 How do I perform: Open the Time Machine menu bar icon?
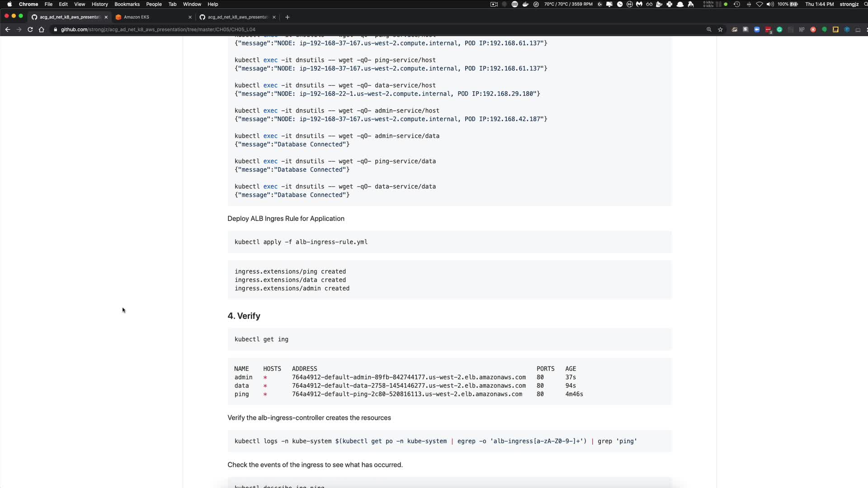737,4
